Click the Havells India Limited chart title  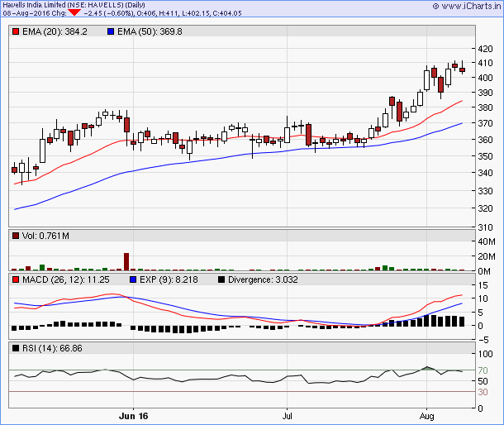coord(74,5)
